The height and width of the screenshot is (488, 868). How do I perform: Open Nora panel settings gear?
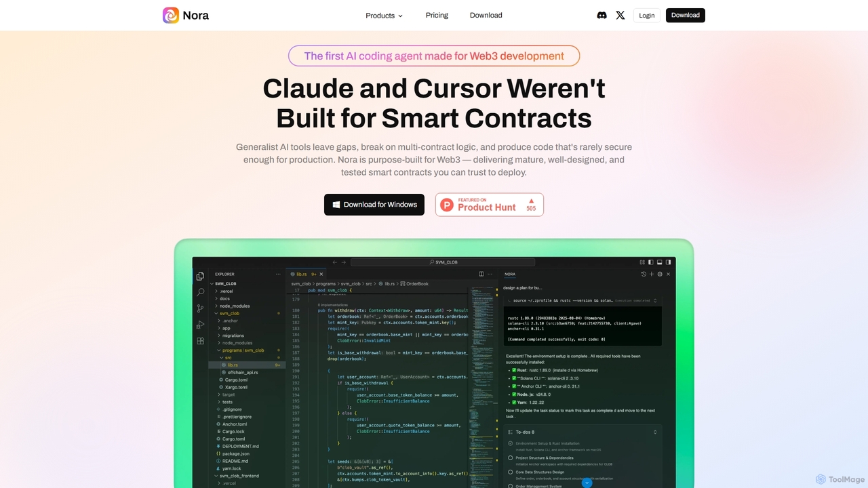(660, 274)
